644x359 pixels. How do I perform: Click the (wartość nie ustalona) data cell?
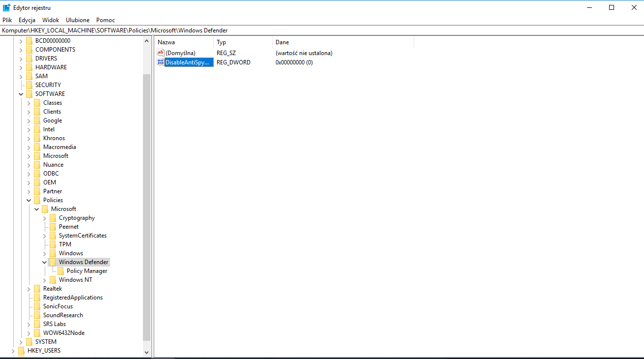click(304, 53)
